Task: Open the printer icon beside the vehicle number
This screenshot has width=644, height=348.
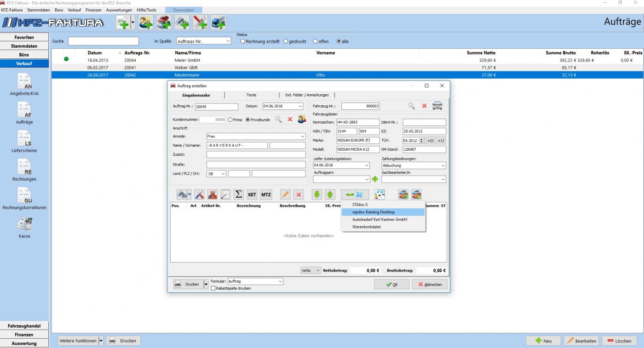Action: pos(437,106)
